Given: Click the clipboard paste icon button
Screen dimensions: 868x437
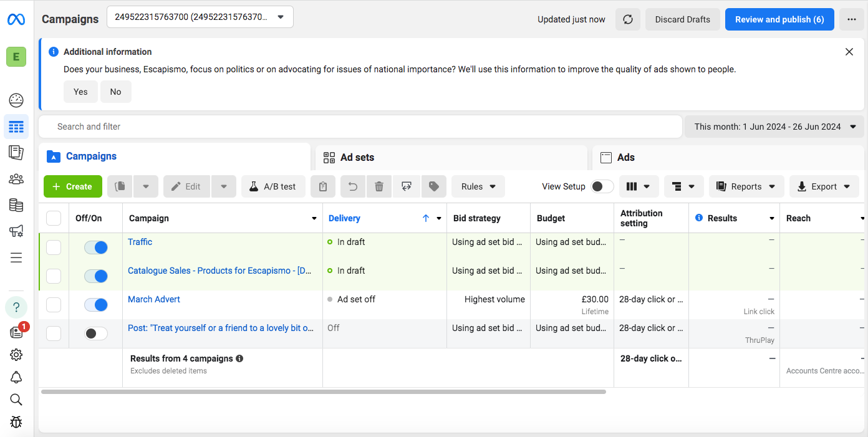Looking at the screenshot, I should click(x=323, y=186).
